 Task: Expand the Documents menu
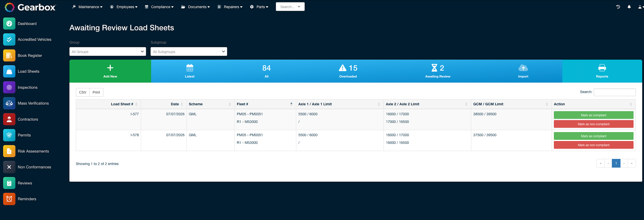pyautogui.click(x=195, y=7)
